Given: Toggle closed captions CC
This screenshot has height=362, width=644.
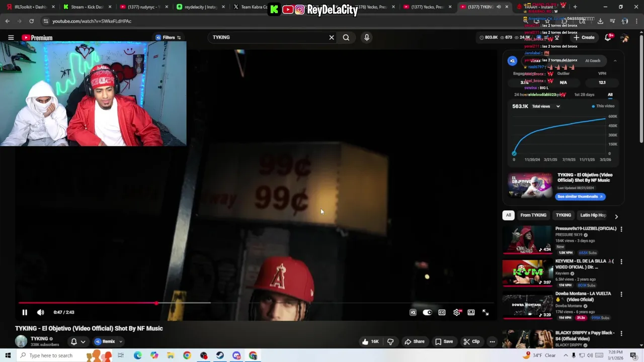Looking at the screenshot, I should 442,312.
